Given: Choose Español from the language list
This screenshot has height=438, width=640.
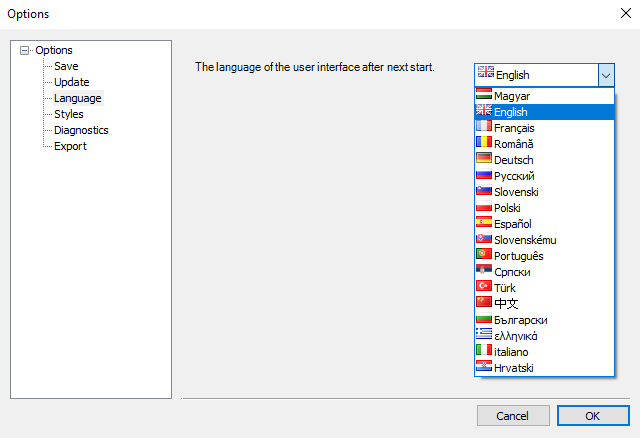Looking at the screenshot, I should [x=544, y=224].
